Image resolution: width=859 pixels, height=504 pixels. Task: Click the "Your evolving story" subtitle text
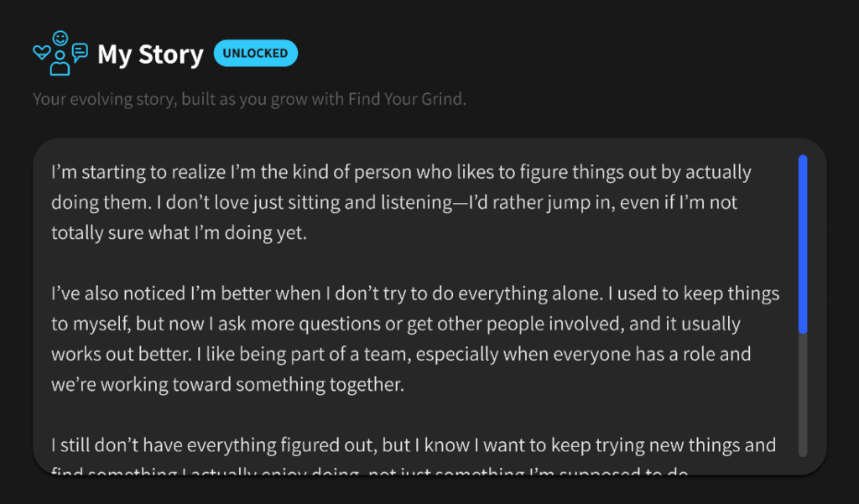click(168, 99)
